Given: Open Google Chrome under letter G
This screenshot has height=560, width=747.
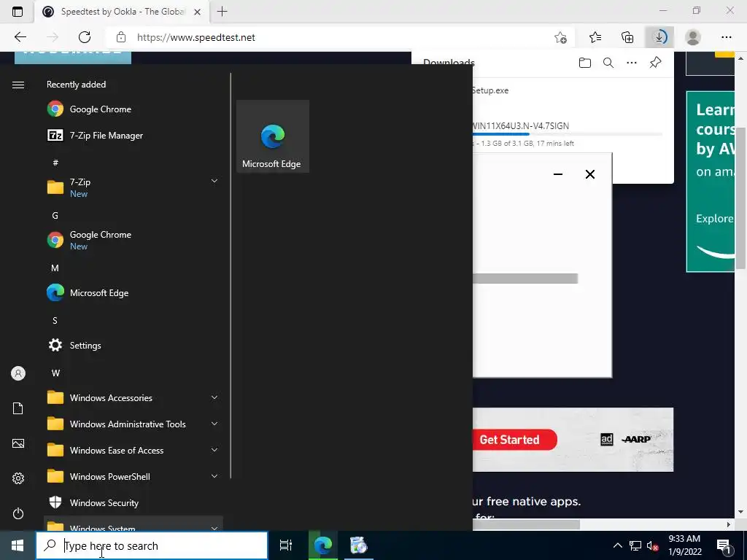Looking at the screenshot, I should pyautogui.click(x=133, y=239).
